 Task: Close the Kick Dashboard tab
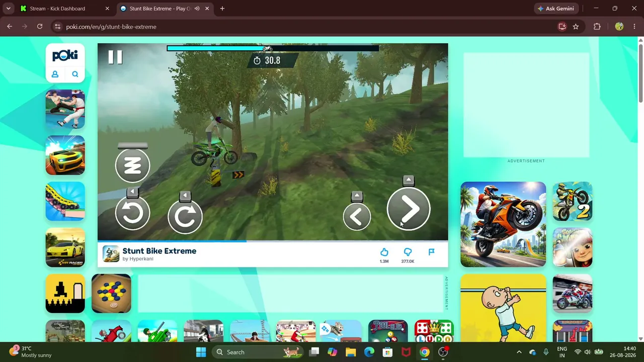pos(107,9)
